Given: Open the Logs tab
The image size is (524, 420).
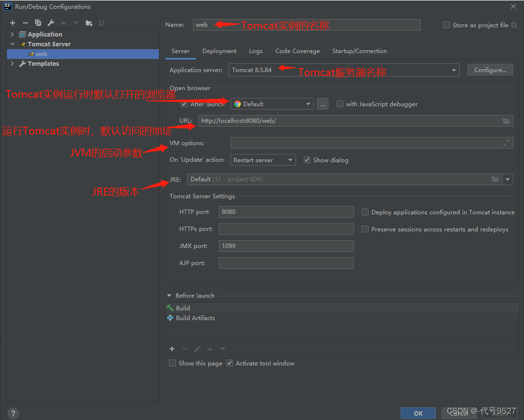Looking at the screenshot, I should [255, 51].
